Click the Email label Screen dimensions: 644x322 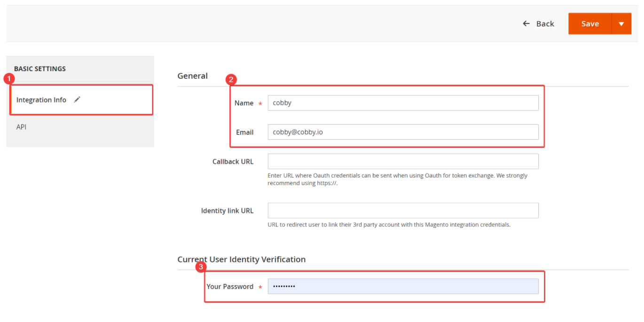pyautogui.click(x=244, y=132)
